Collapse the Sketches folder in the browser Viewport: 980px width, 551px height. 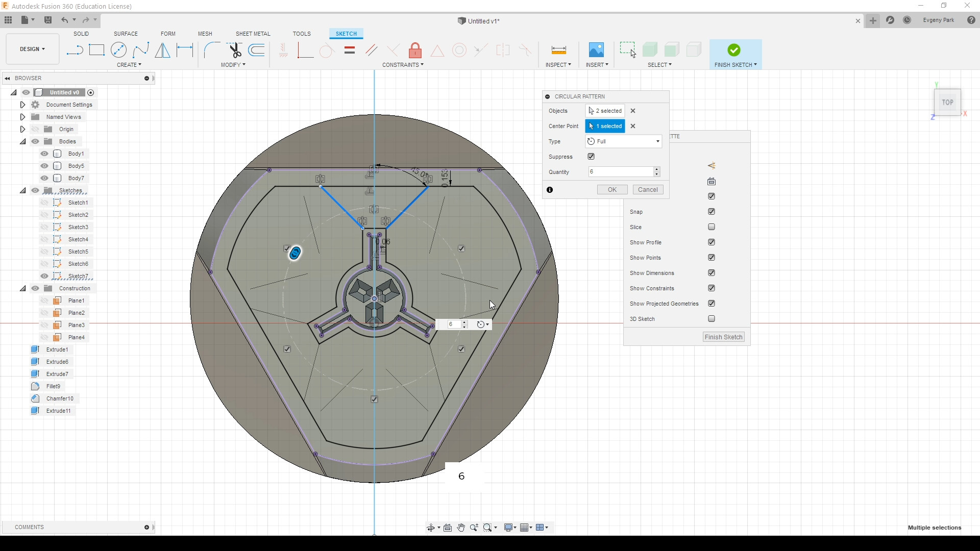click(x=22, y=190)
